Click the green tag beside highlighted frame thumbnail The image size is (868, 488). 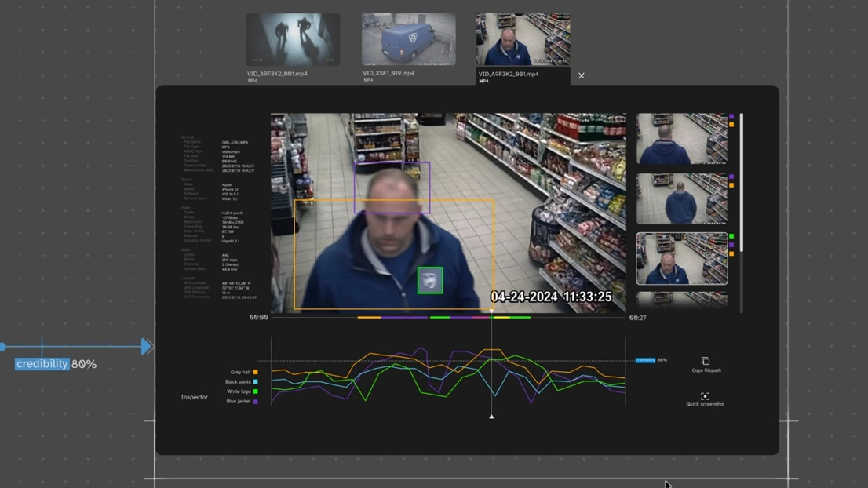(x=731, y=236)
